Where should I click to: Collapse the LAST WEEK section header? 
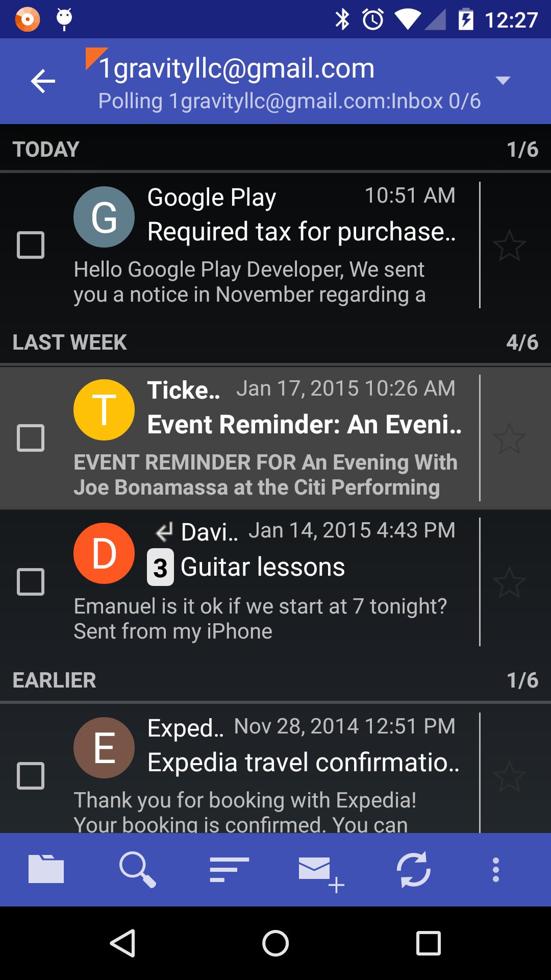pos(275,342)
